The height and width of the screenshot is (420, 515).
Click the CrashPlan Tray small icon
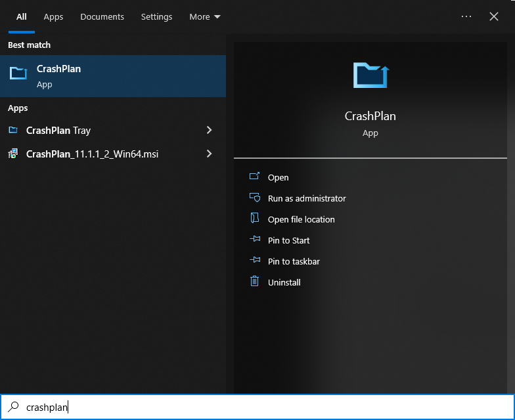coord(13,130)
